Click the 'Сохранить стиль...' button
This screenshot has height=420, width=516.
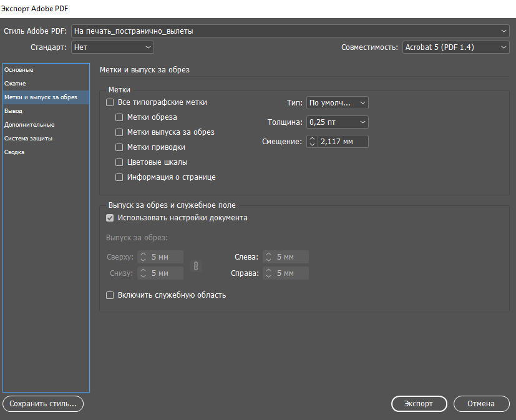(43, 404)
